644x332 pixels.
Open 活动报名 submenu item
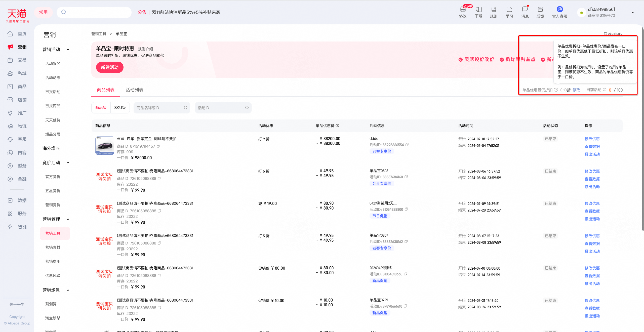tap(53, 64)
